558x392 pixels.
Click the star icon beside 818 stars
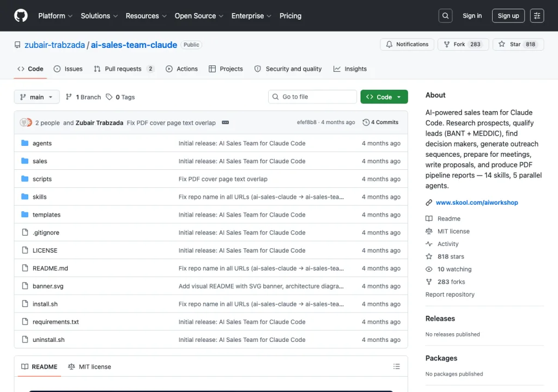pyautogui.click(x=429, y=256)
